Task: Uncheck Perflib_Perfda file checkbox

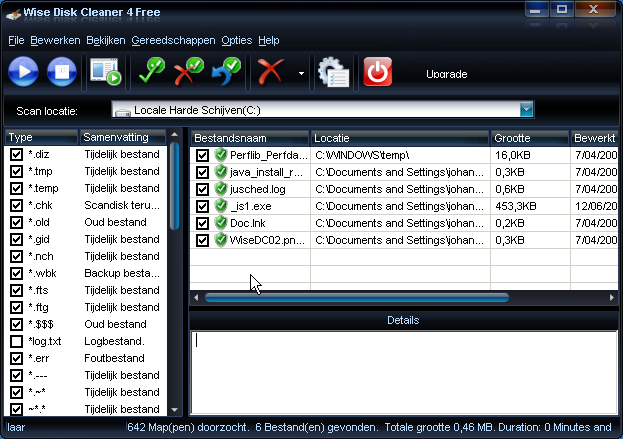Action: point(202,155)
